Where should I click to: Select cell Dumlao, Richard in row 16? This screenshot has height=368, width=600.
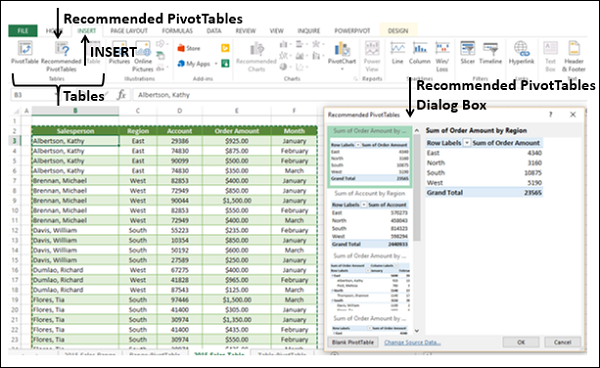(x=75, y=270)
